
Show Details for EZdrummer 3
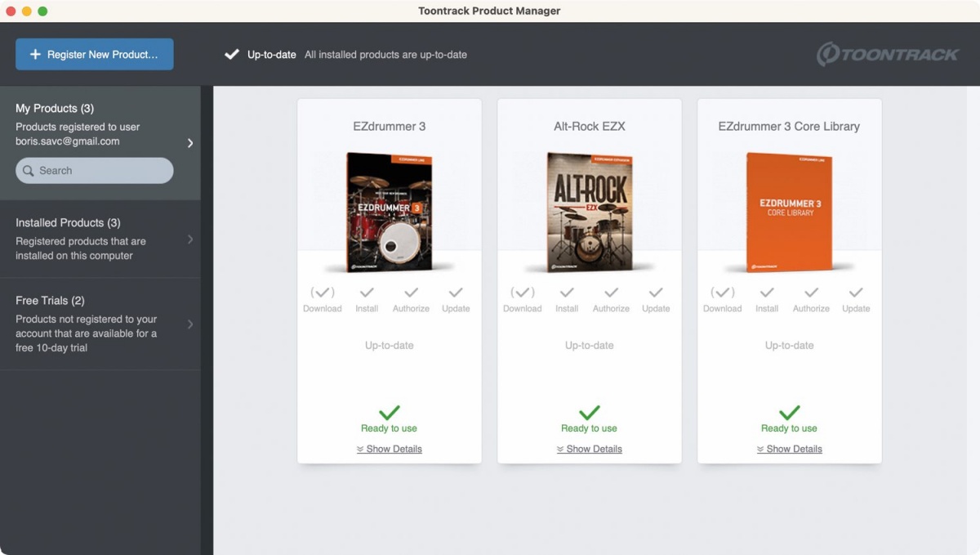tap(390, 449)
